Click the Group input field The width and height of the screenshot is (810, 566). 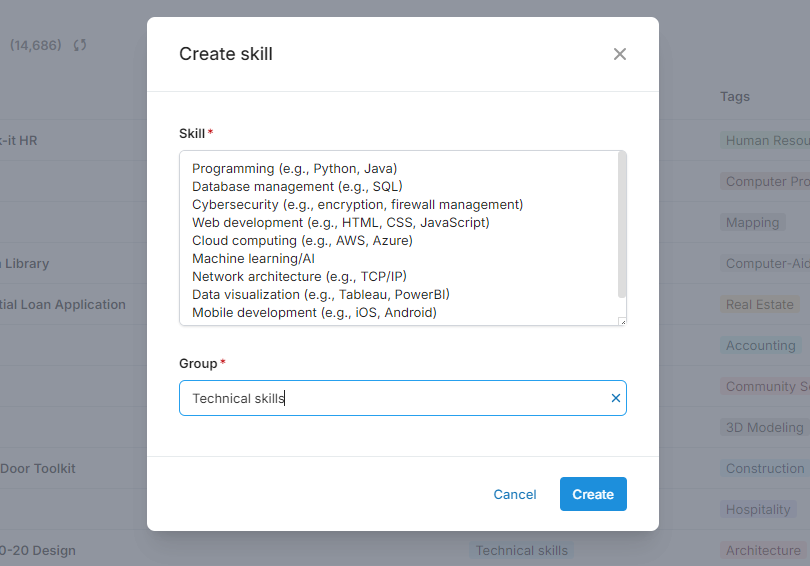pyautogui.click(x=395, y=398)
